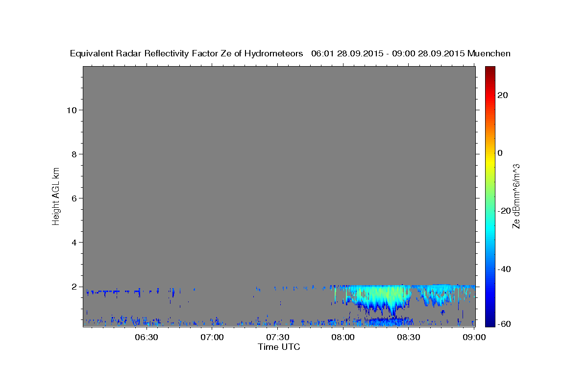Click the 08:00 time tick label

343,337
